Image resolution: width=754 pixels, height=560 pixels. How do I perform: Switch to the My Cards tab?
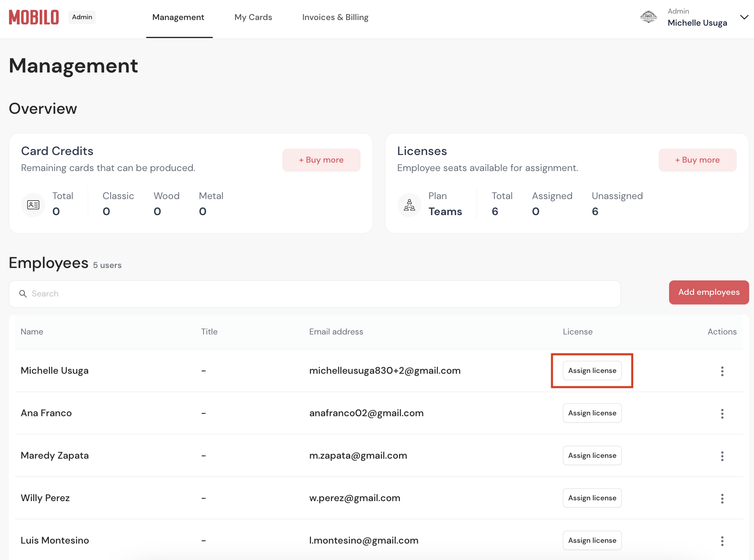[253, 17]
